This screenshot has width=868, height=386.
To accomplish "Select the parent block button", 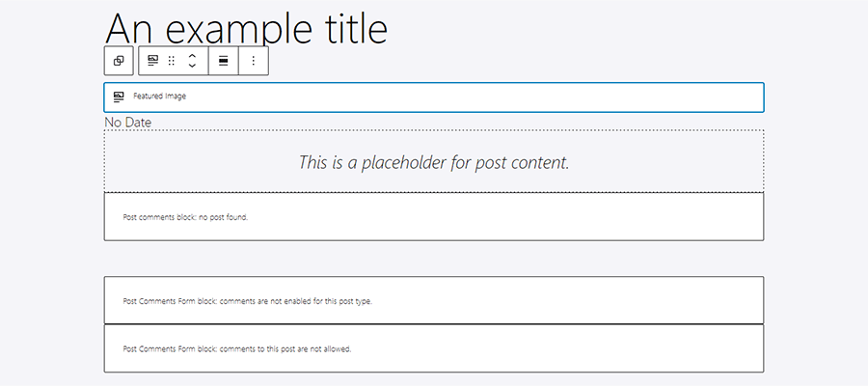I will tap(119, 61).
